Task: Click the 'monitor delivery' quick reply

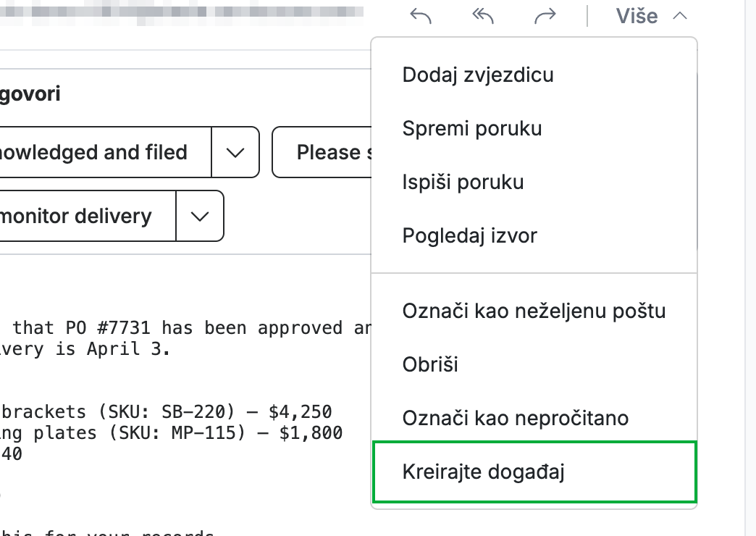Action: point(87,216)
